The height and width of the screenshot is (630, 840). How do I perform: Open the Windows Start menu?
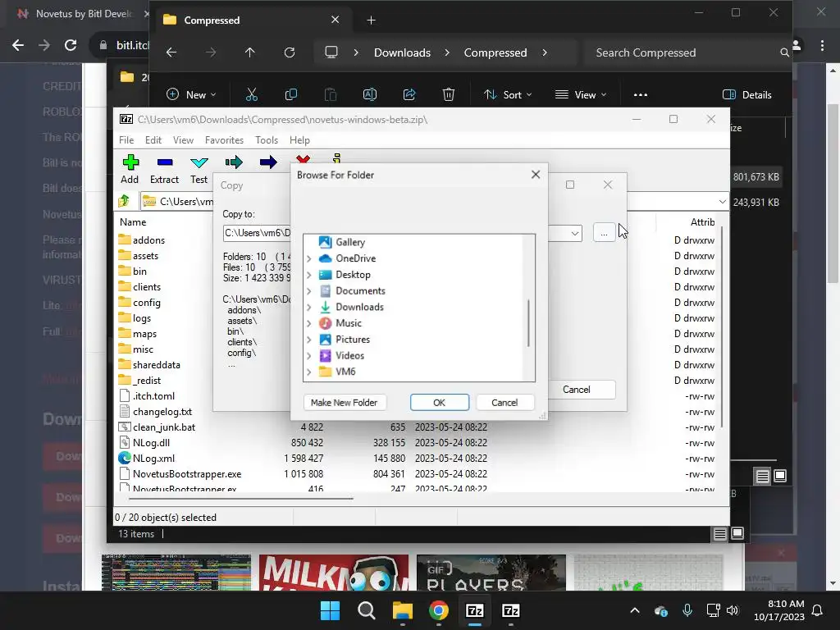(x=330, y=610)
